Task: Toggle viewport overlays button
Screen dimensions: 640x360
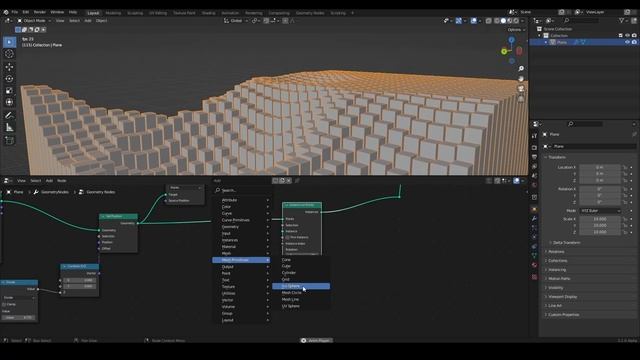Action: [x=473, y=21]
